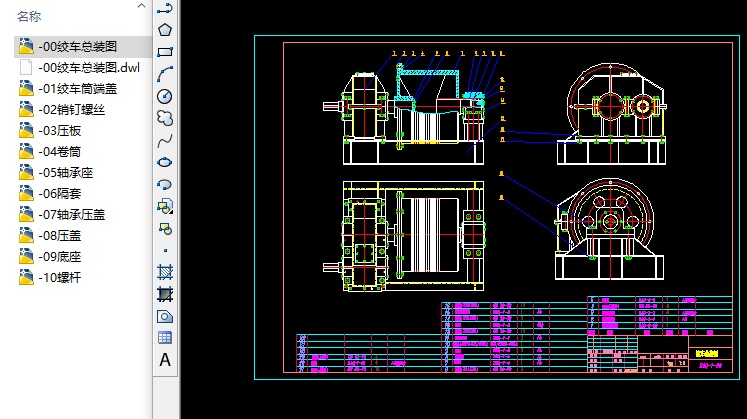This screenshot has width=747, height=419.
Task: Open the Gradient fill tool
Action: [165, 294]
